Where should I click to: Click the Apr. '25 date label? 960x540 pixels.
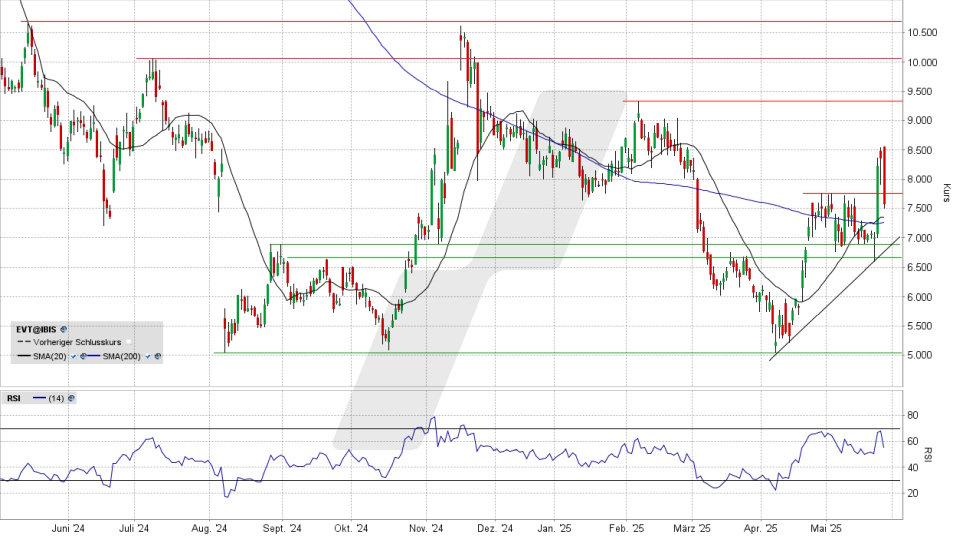pos(760,528)
